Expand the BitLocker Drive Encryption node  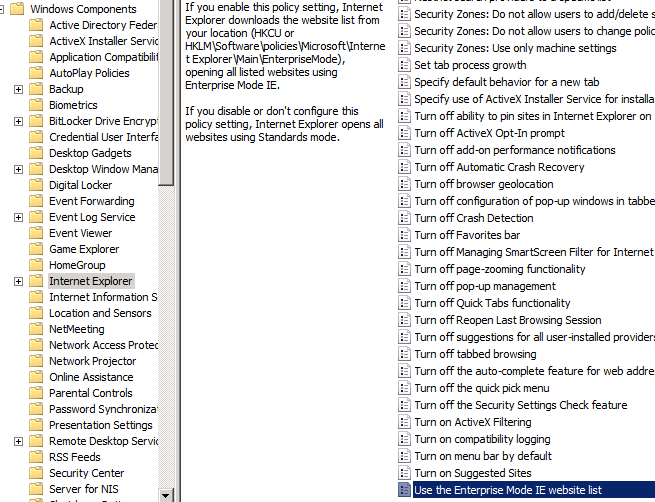(x=18, y=122)
